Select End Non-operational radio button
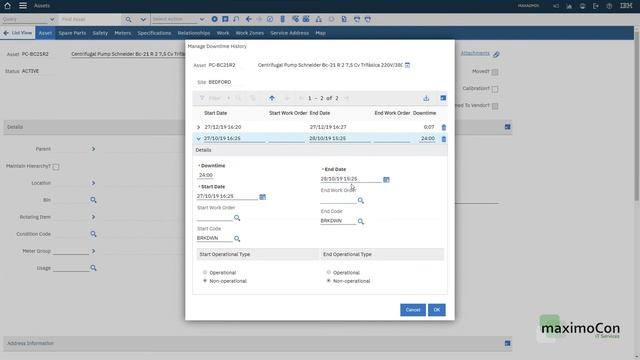This screenshot has height=360, width=640. point(329,281)
